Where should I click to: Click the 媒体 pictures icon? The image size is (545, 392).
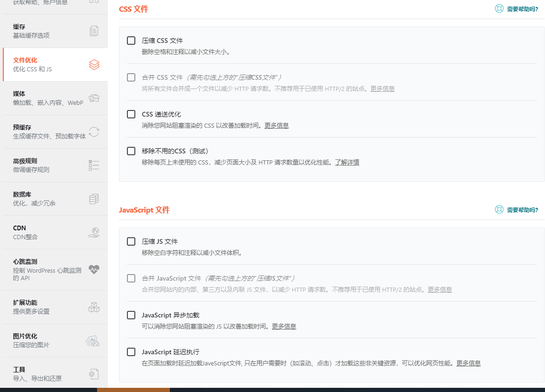[94, 98]
